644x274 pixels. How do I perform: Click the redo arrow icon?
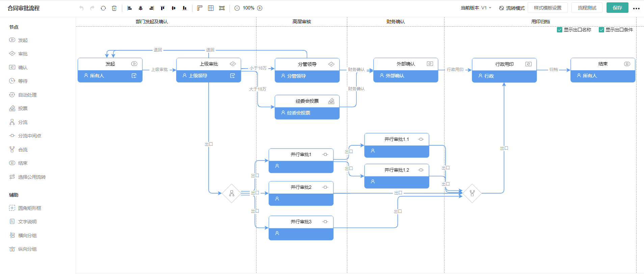[x=92, y=8]
